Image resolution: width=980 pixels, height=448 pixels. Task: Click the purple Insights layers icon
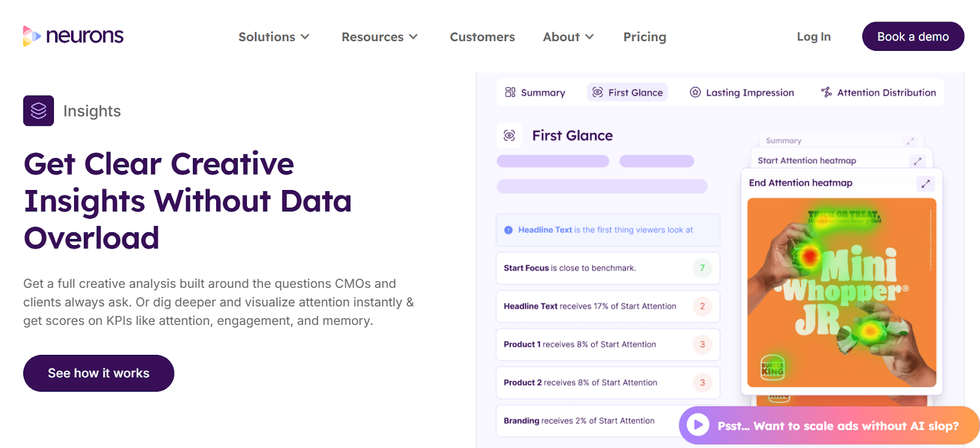click(x=38, y=111)
